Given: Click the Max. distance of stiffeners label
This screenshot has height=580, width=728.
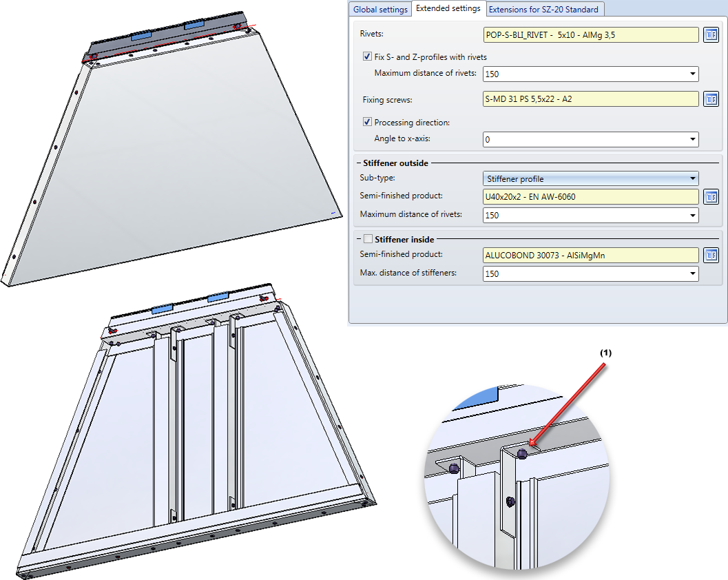Looking at the screenshot, I should click(x=408, y=273).
